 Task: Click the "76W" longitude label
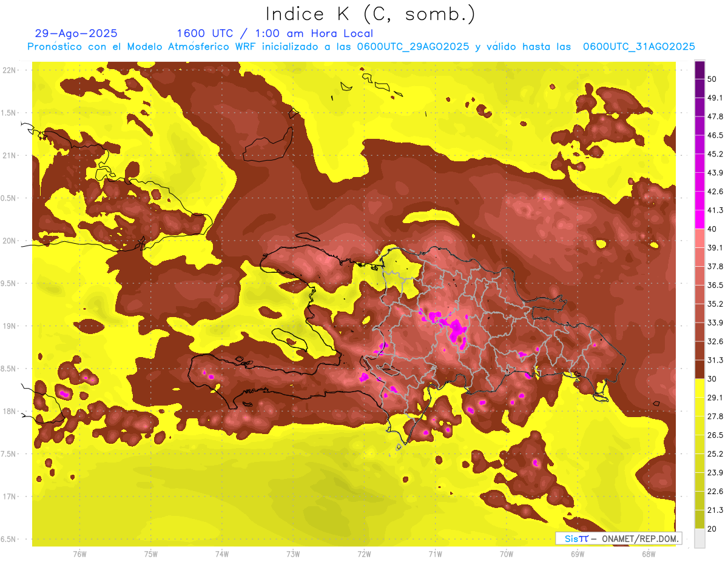click(79, 554)
